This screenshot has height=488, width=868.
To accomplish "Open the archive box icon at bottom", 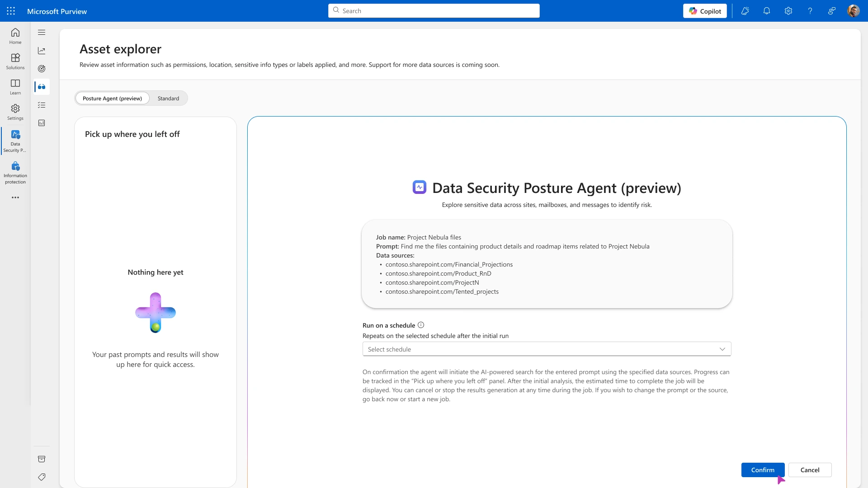I will click(42, 459).
